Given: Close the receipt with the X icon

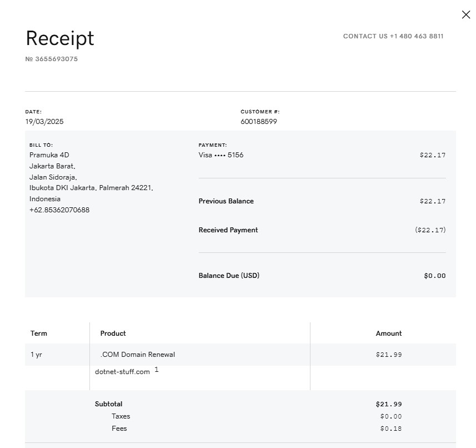Looking at the screenshot, I should (x=466, y=15).
